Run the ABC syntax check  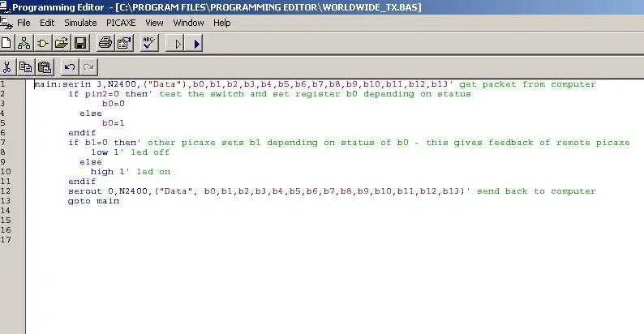[x=149, y=43]
